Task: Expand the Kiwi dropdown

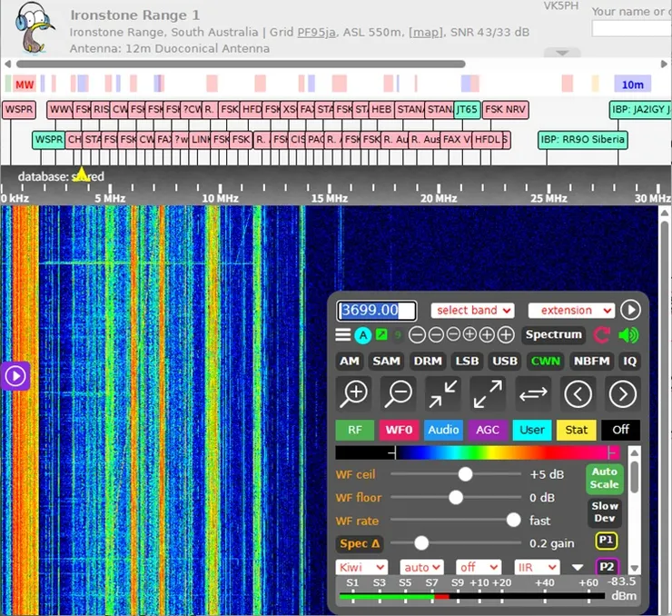Action: click(x=361, y=568)
